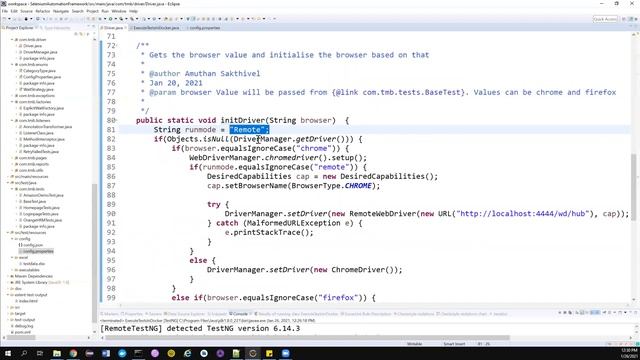Collapse the com.tmb.listeners package
The width and height of the screenshot is (640, 360).
12,120
